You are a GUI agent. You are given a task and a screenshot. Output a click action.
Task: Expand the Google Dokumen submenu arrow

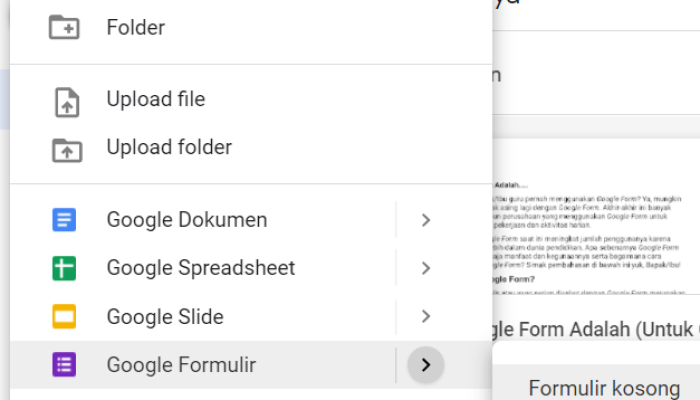pos(426,220)
